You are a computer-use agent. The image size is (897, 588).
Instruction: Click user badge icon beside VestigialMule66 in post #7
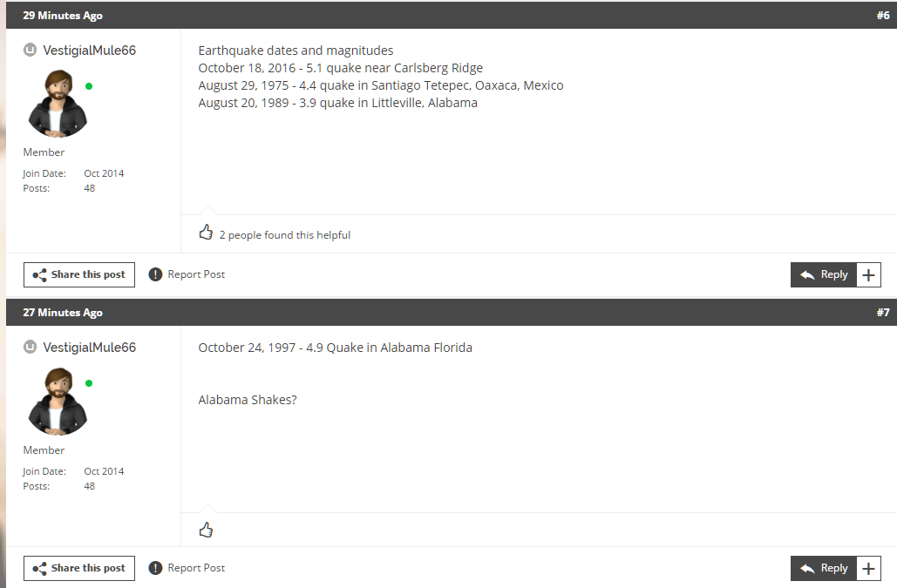tap(30, 347)
